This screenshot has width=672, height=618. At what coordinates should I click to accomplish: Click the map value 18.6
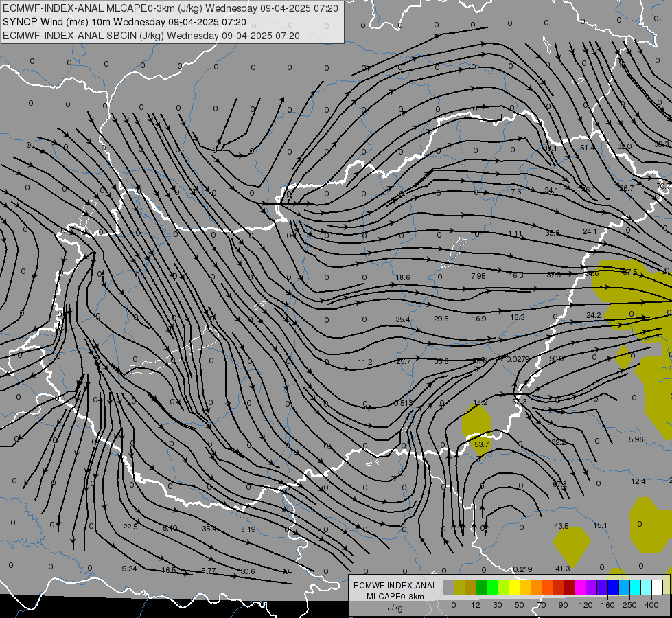(x=403, y=277)
